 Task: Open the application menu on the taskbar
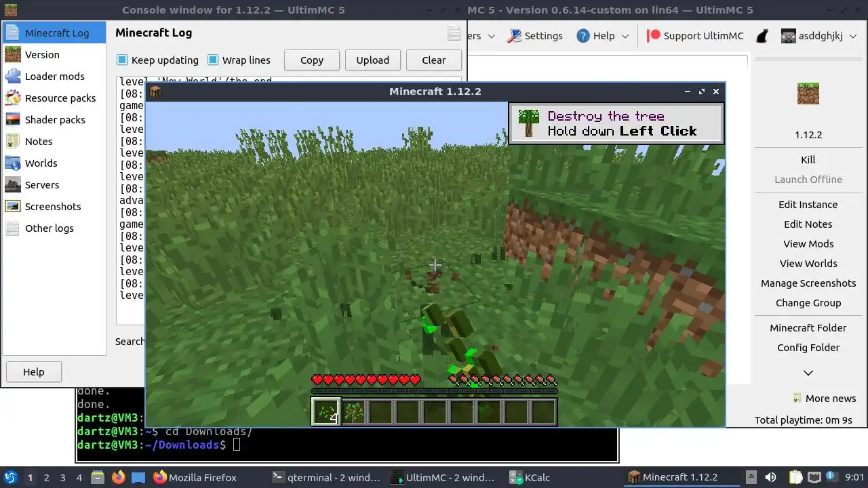[10, 478]
